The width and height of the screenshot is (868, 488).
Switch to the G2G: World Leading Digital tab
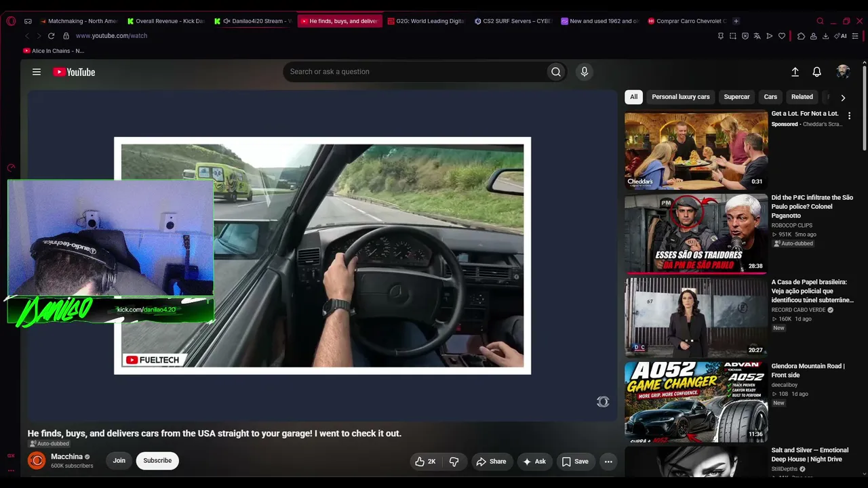tap(427, 21)
